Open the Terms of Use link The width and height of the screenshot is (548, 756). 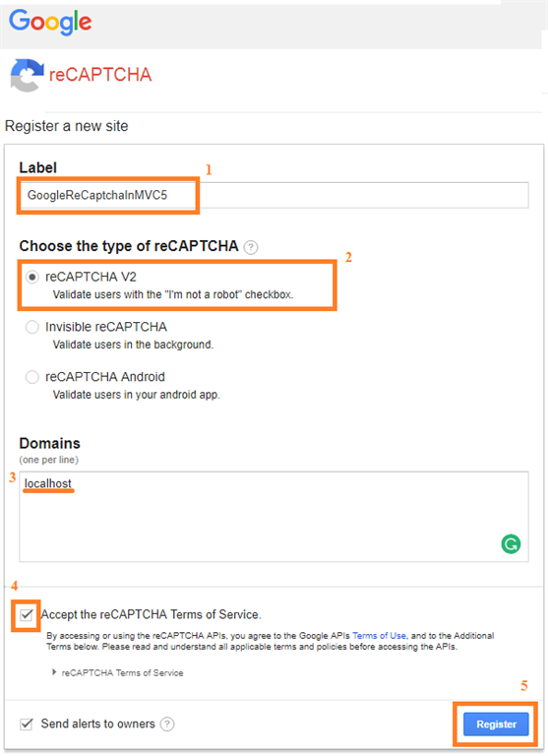(379, 636)
